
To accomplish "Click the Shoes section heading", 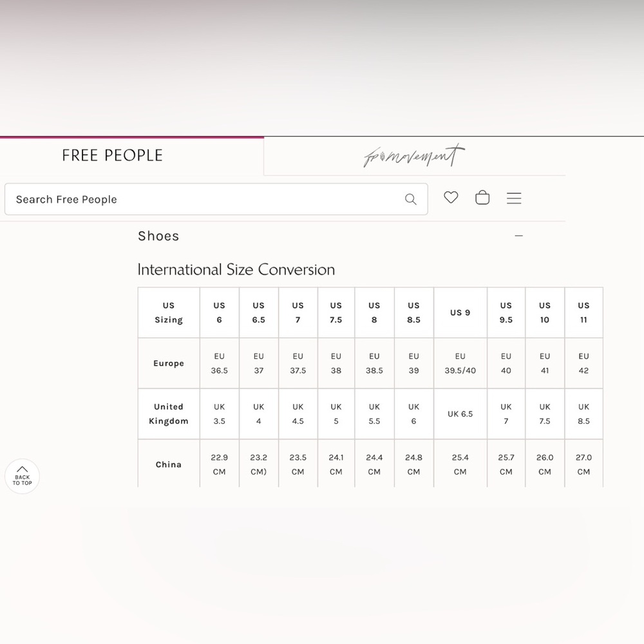I will click(158, 236).
